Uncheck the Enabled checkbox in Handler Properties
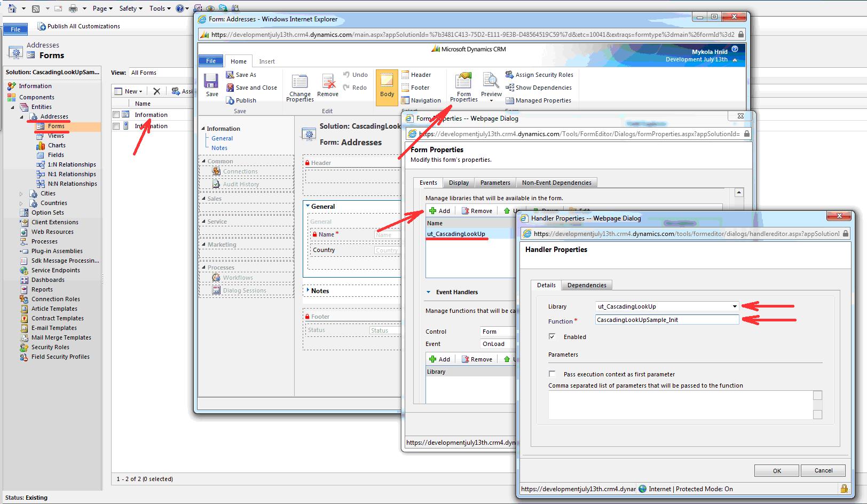 pyautogui.click(x=553, y=336)
